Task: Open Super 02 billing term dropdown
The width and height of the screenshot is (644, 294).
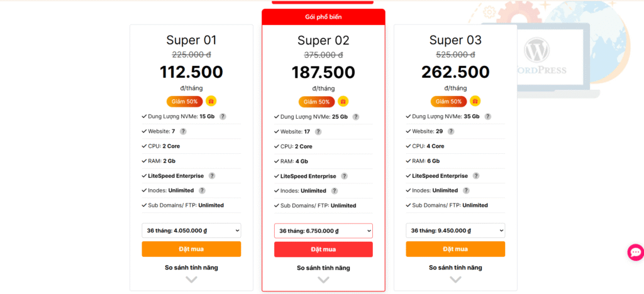Action: point(323,231)
